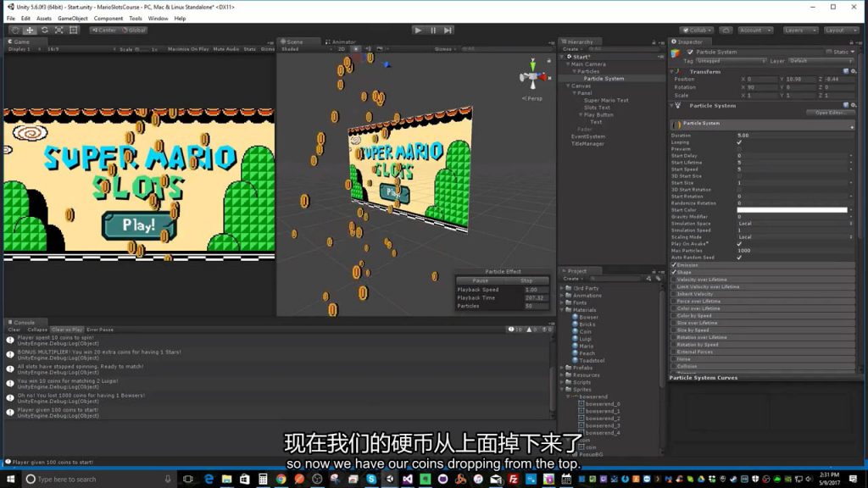This screenshot has height=488, width=868.
Task: Select the Particle System in the Hierarchy
Action: (x=604, y=78)
